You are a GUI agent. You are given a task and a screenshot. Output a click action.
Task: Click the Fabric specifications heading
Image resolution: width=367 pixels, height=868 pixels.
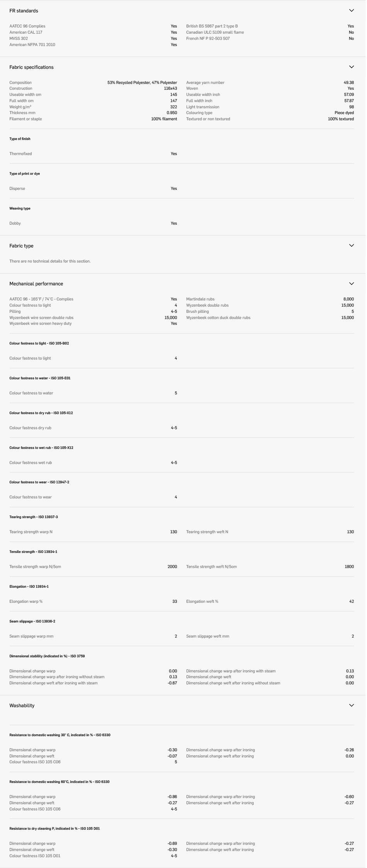(x=31, y=67)
